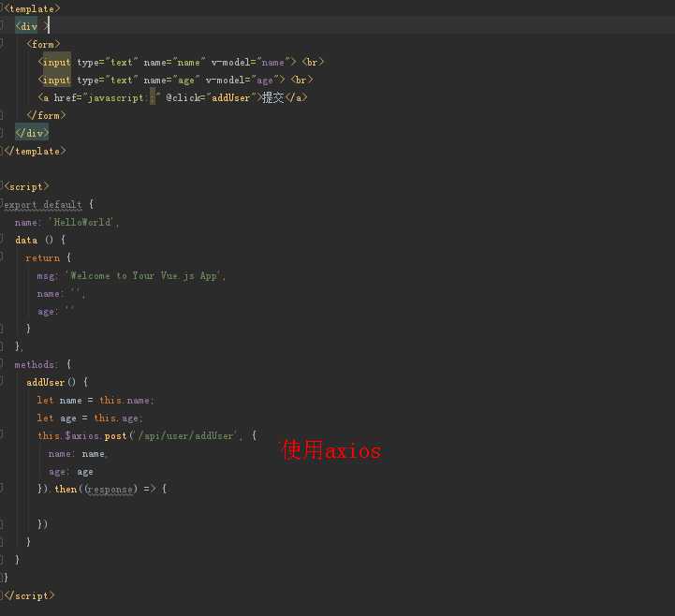
Task: Click the name="age" attribute
Action: tap(171, 81)
